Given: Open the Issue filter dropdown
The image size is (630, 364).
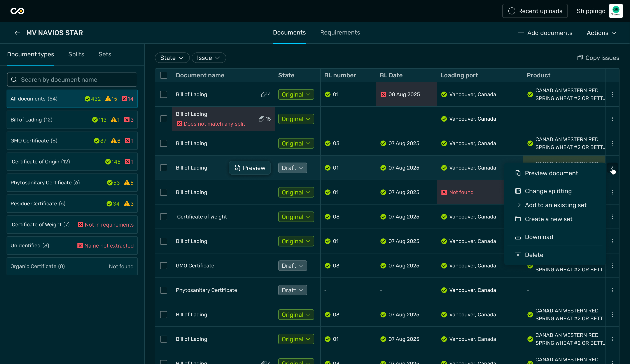Looking at the screenshot, I should [208, 58].
